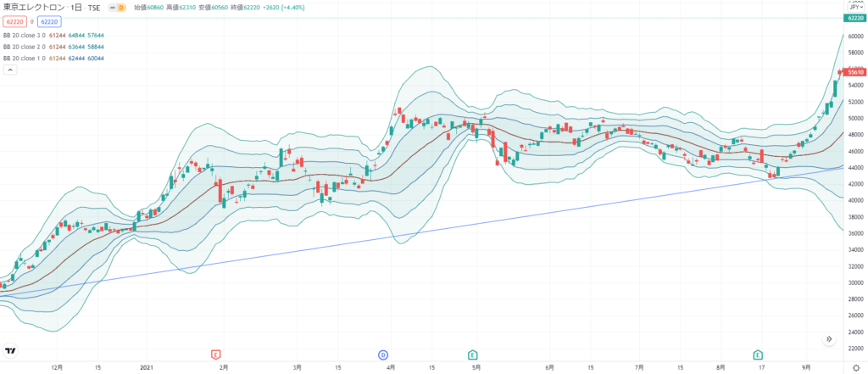Click the 22000 price axis label
The image size is (868, 374).
[856, 348]
